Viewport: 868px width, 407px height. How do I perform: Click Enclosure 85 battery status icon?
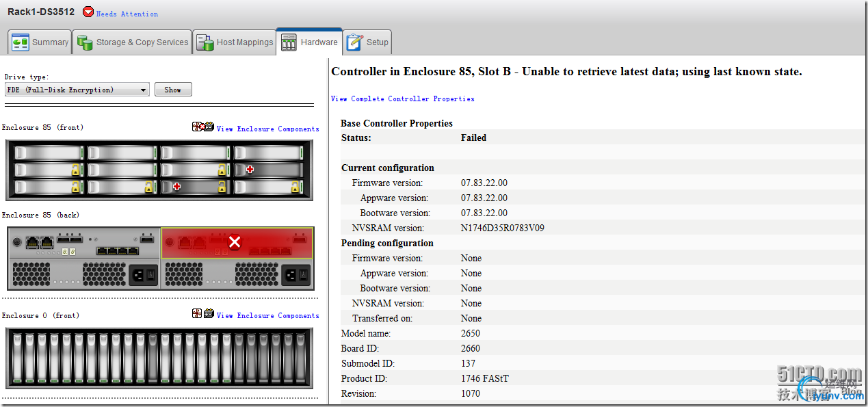(209, 127)
